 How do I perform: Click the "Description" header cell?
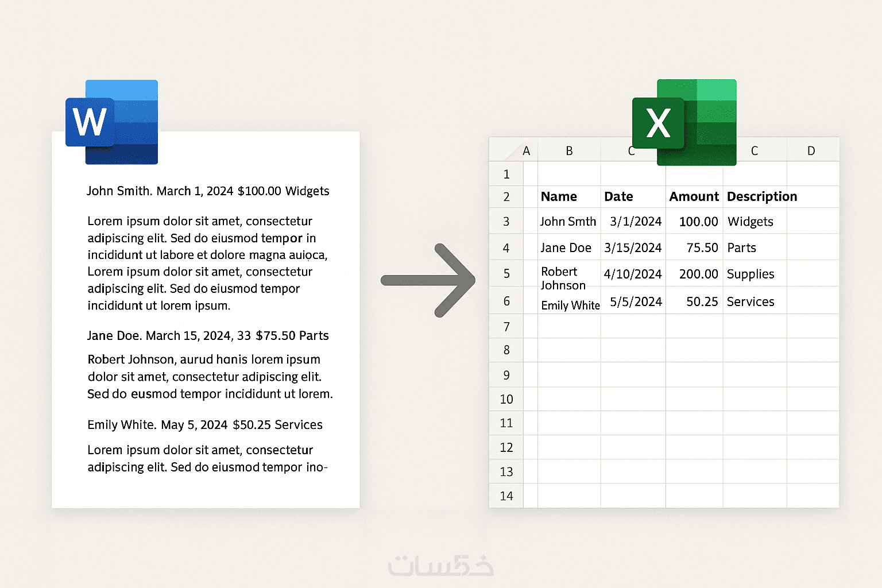coord(755,197)
